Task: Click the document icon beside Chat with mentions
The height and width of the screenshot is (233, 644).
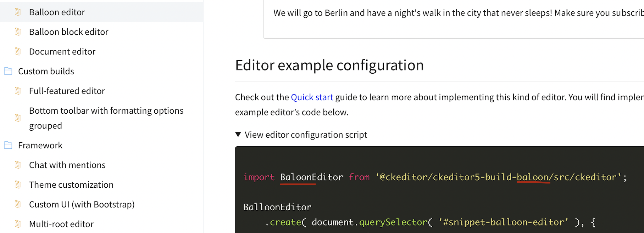Action: tap(17, 165)
